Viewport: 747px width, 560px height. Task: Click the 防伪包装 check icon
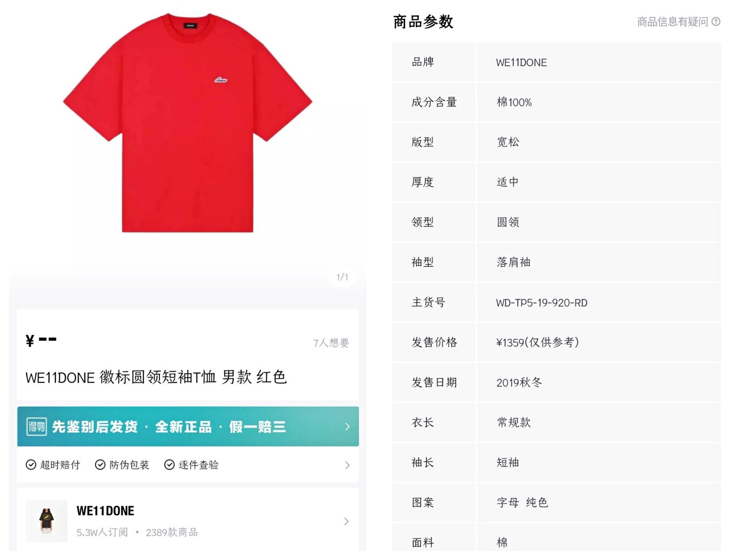100,465
